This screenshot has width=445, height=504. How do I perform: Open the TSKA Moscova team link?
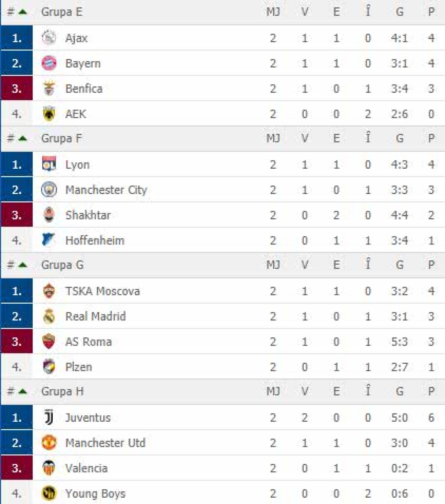pos(102,291)
